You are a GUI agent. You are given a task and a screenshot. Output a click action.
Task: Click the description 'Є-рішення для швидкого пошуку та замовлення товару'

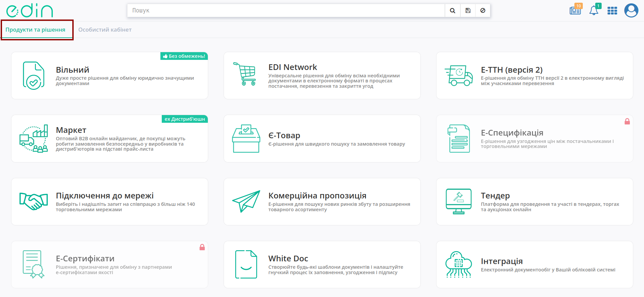click(x=337, y=144)
